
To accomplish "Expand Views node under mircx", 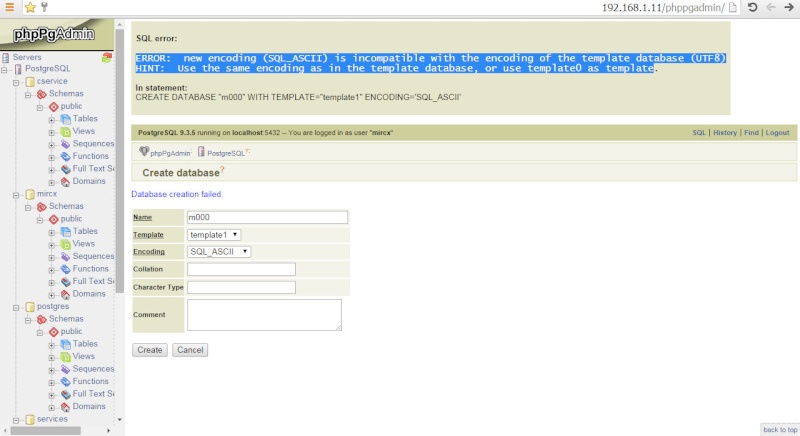I will coord(52,245).
